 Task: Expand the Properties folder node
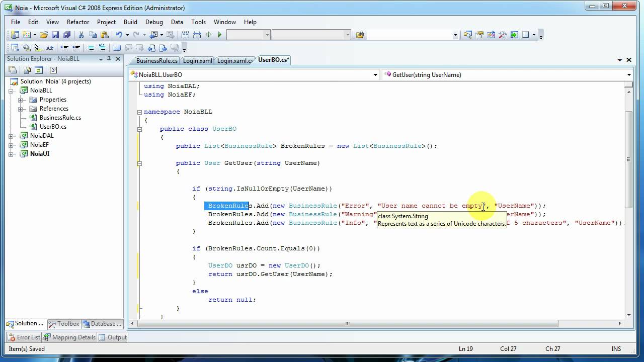click(21, 100)
